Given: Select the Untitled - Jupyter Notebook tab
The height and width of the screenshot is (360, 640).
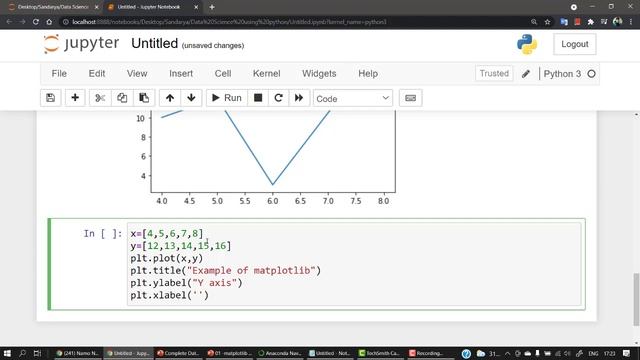Looking at the screenshot, I should 149,7.
